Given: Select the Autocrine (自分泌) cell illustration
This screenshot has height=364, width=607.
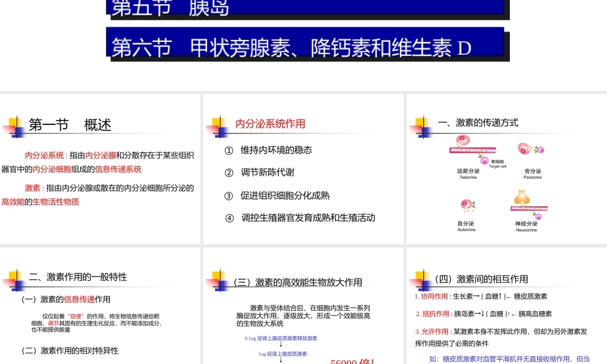Looking at the screenshot, I should 467,206.
